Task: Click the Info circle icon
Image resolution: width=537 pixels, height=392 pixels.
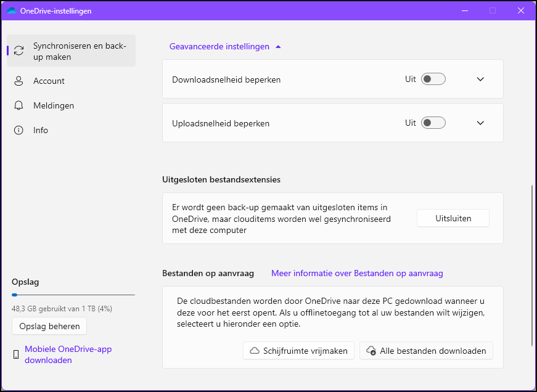Action: click(x=18, y=130)
